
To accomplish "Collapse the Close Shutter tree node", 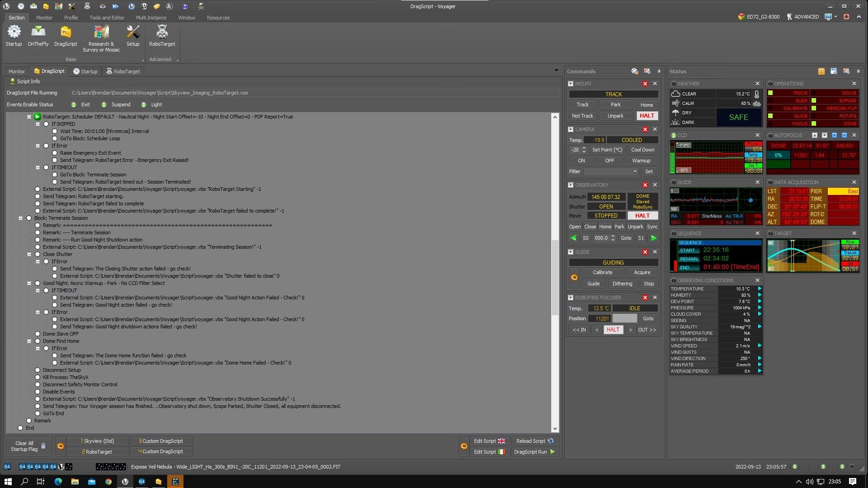I will click(x=29, y=254).
